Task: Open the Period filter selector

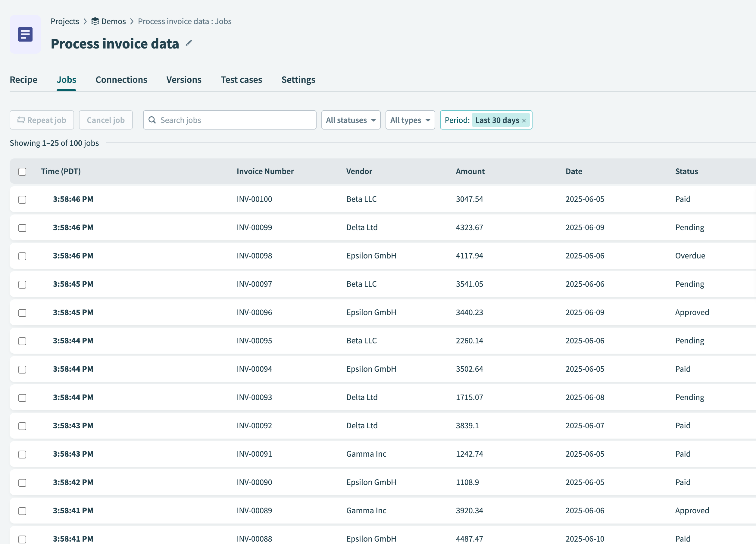Action: [486, 120]
